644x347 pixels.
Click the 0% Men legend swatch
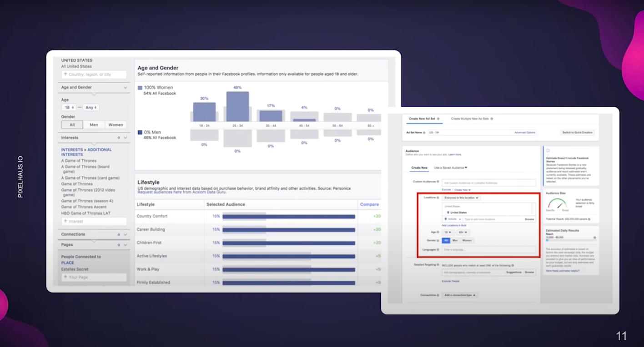(140, 133)
